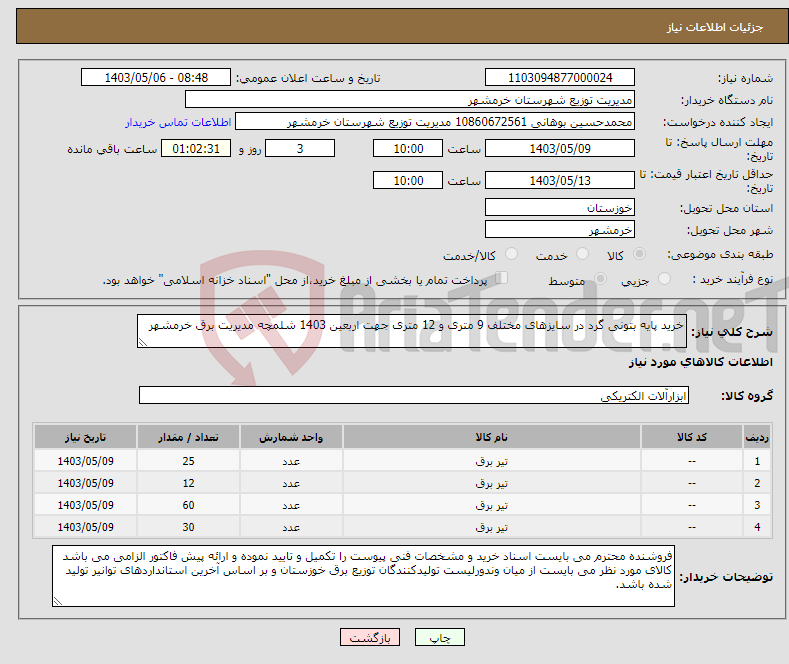Click تیر برق in row 1
This screenshot has height=664, width=789.
(492, 461)
